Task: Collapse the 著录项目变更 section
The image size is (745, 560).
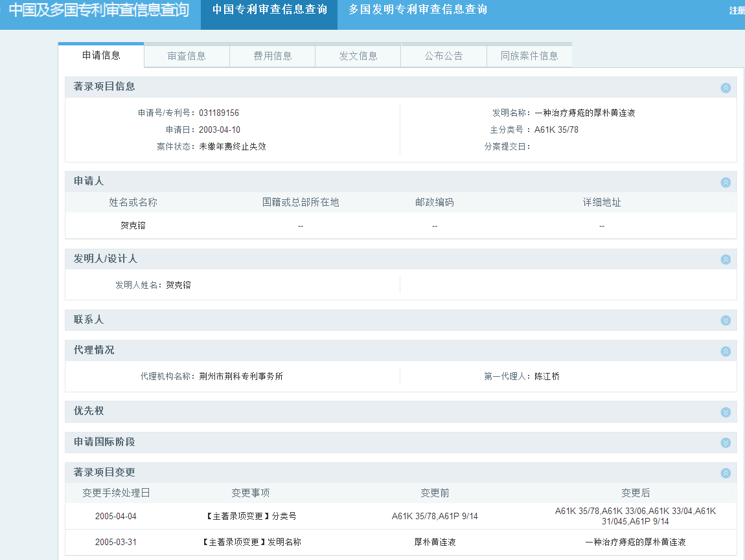Action: click(x=726, y=473)
